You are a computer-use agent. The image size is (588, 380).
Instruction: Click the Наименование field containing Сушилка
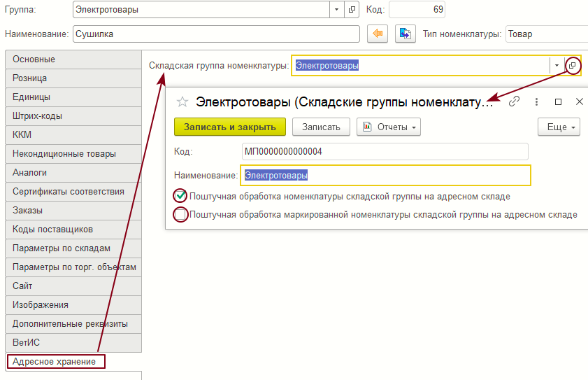click(215, 34)
